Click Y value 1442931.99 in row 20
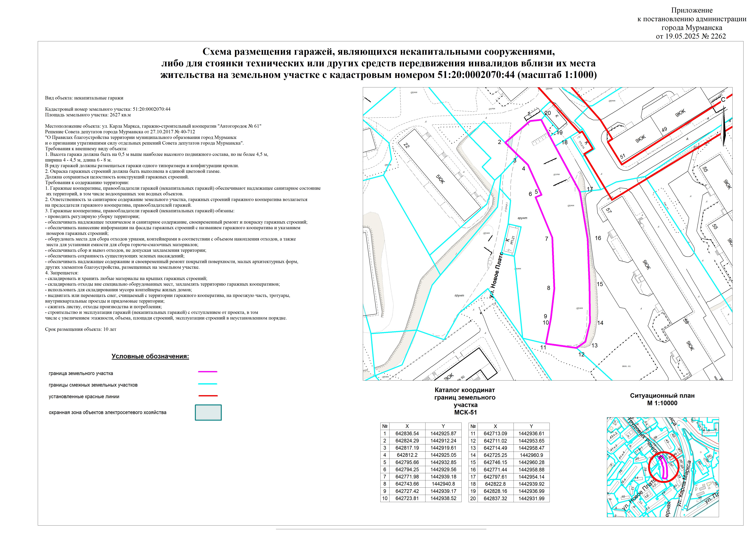 531,498
